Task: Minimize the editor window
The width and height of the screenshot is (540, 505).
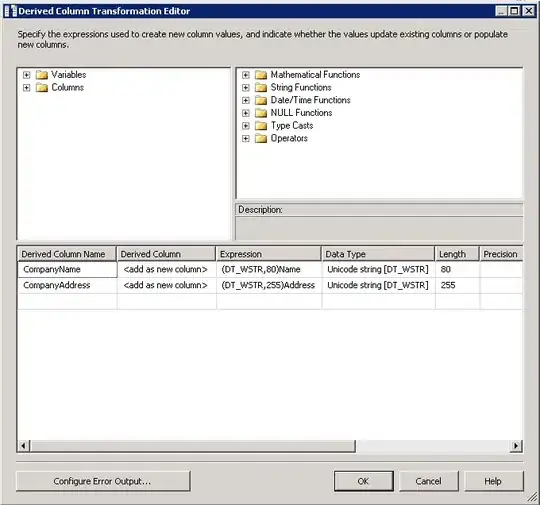Action: (501, 11)
